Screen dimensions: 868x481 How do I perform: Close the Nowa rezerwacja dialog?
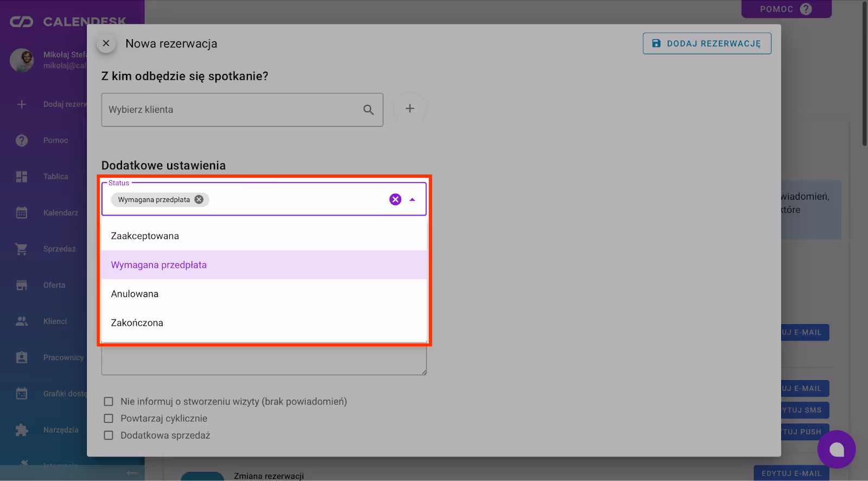[106, 43]
